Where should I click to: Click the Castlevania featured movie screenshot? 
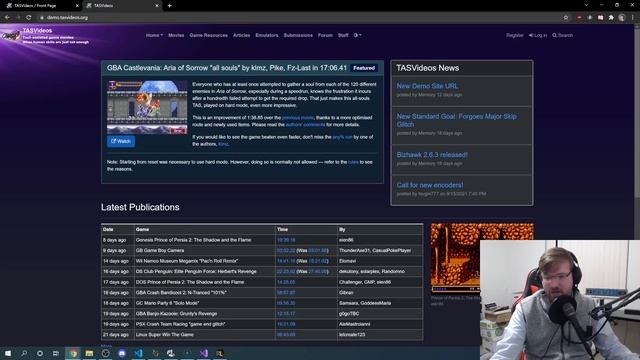pos(147,107)
